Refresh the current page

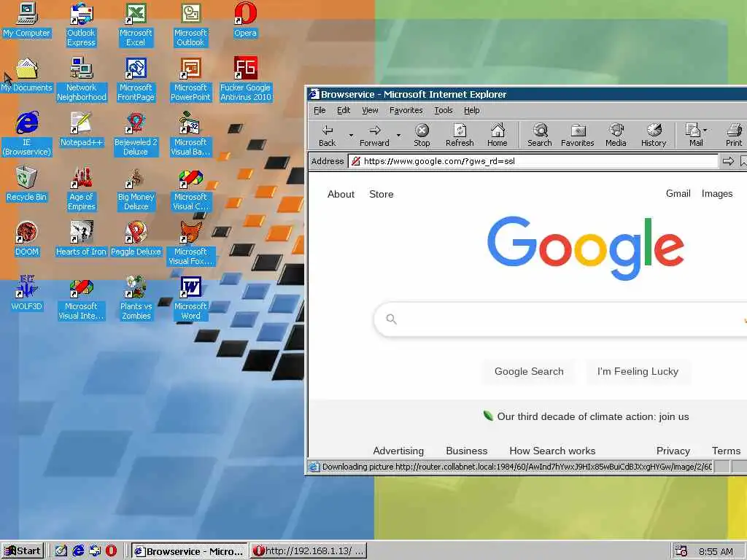click(x=460, y=135)
